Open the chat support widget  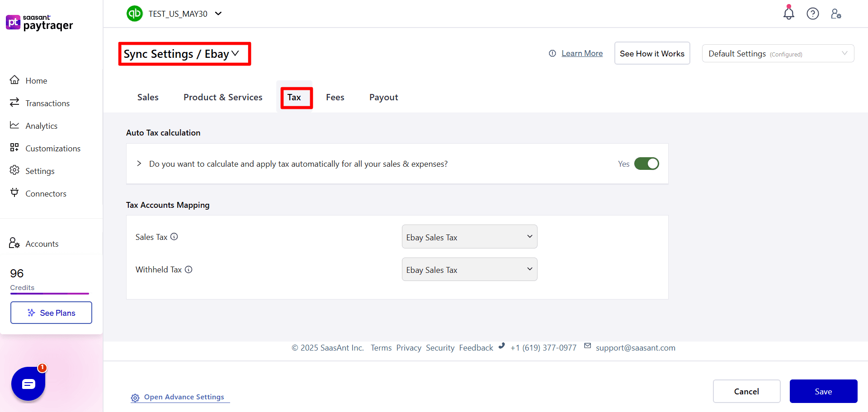point(28,384)
